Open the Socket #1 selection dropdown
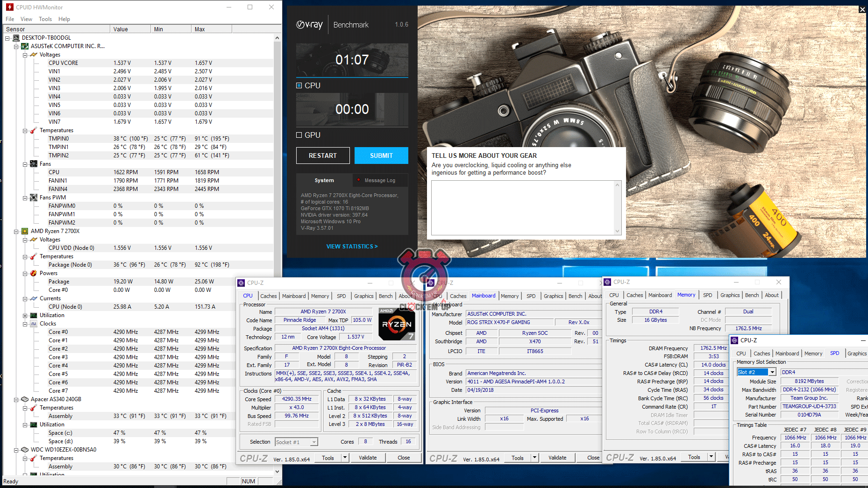The height and width of the screenshot is (488, 868). click(x=314, y=442)
